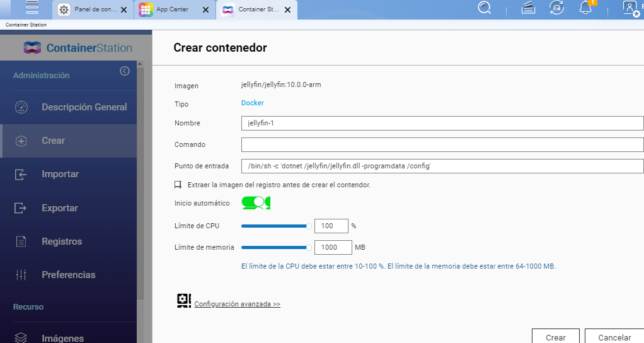Close the Container Station tab
This screenshot has height=343, width=644.
tap(288, 10)
